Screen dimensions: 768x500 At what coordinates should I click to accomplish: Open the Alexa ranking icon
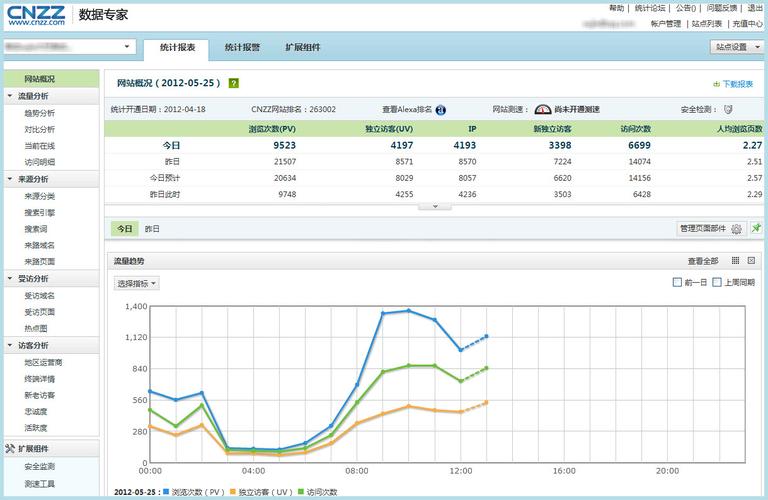pos(440,110)
